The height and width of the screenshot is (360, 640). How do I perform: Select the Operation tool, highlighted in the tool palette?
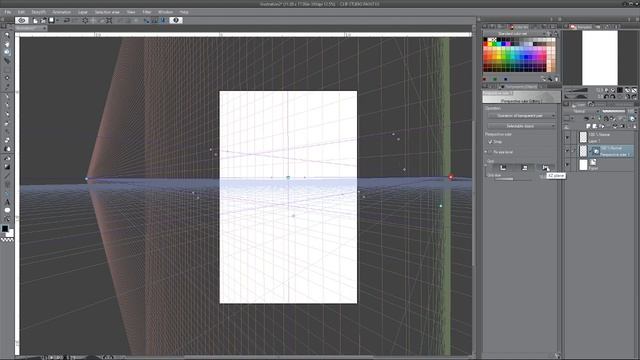(x=7, y=52)
